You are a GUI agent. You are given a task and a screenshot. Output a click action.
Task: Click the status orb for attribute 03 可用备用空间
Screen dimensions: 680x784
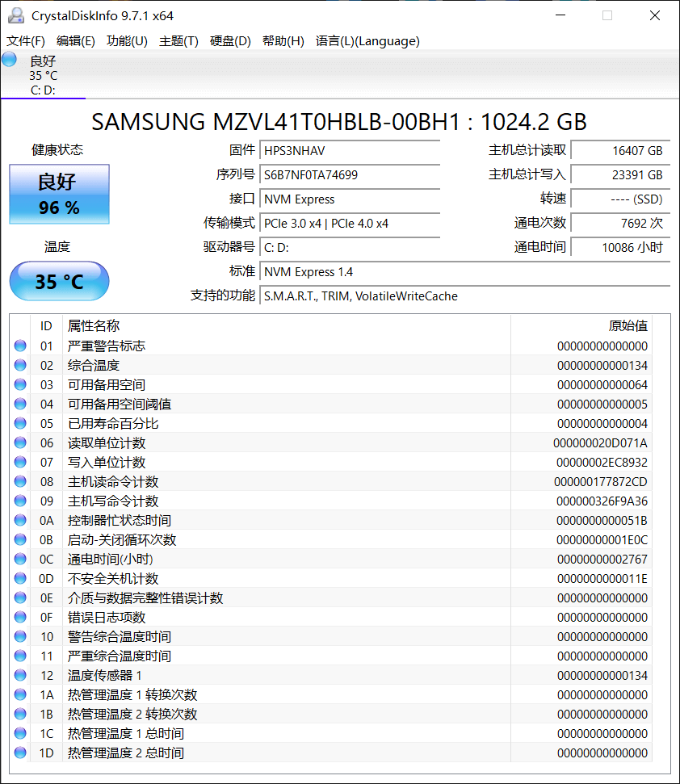pyautogui.click(x=20, y=384)
